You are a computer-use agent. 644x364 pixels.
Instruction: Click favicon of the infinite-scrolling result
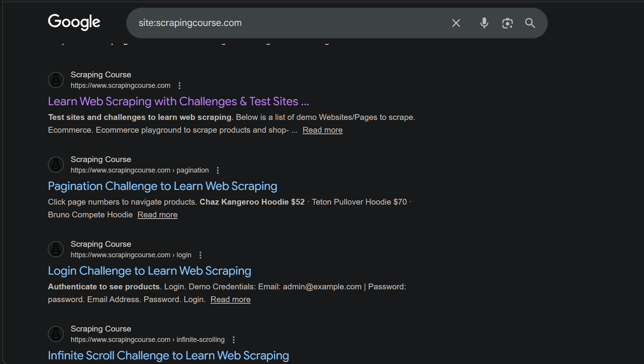pos(56,334)
